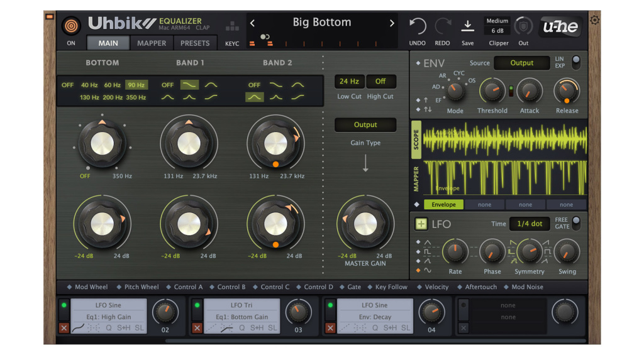Flip the FREE/GATE switch in LFO section
The image size is (644, 355).
coord(575,223)
